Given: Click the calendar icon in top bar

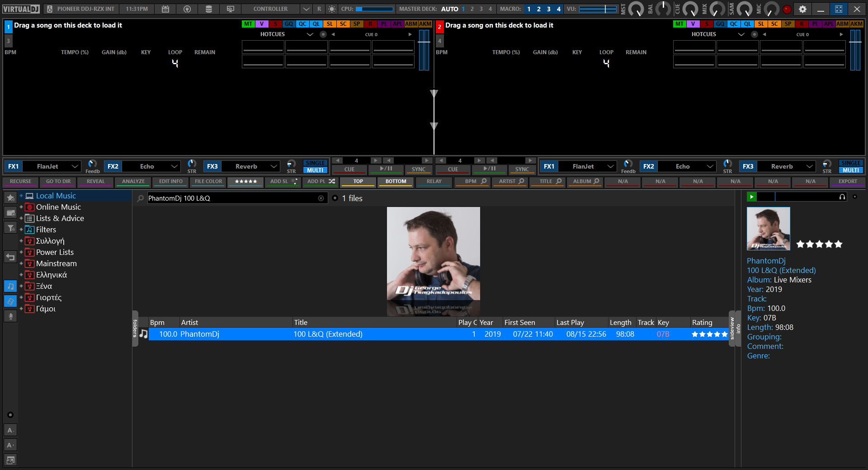Looking at the screenshot, I should [165, 9].
